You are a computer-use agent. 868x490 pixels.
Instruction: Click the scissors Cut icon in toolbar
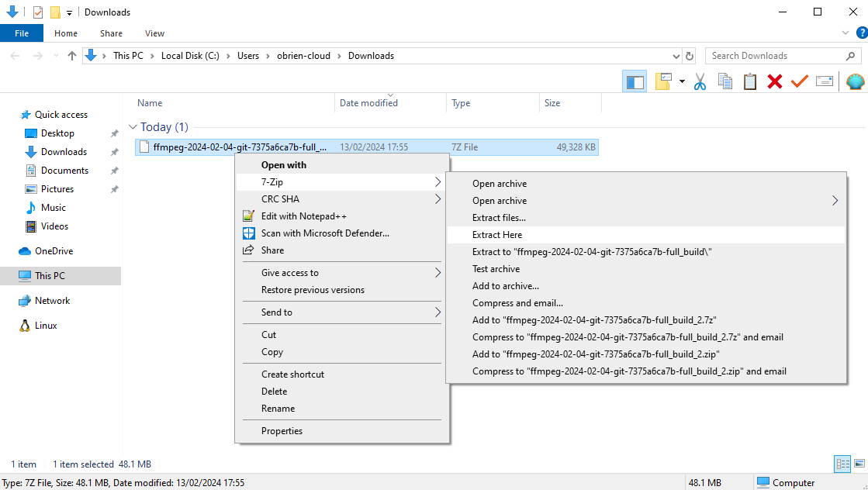(700, 81)
